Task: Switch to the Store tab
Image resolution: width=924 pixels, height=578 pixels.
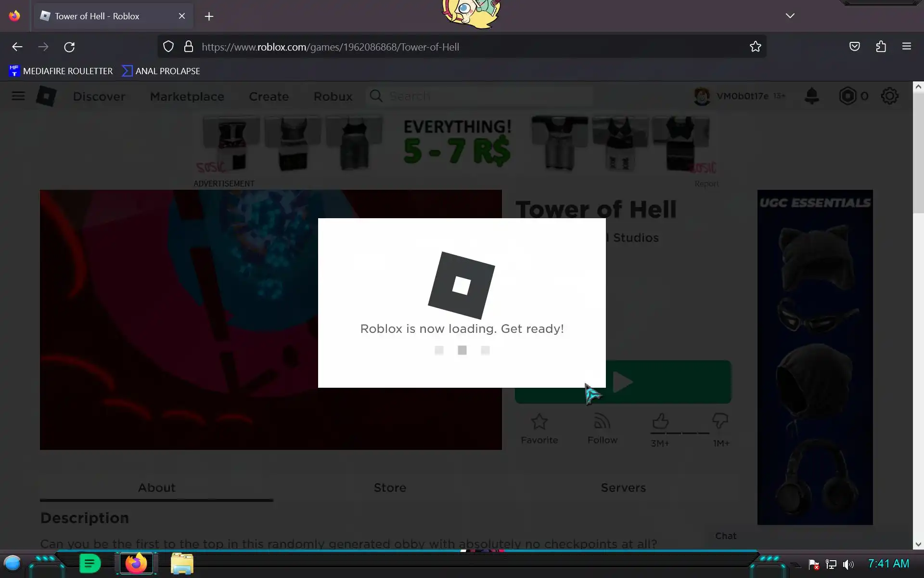Action: point(390,487)
